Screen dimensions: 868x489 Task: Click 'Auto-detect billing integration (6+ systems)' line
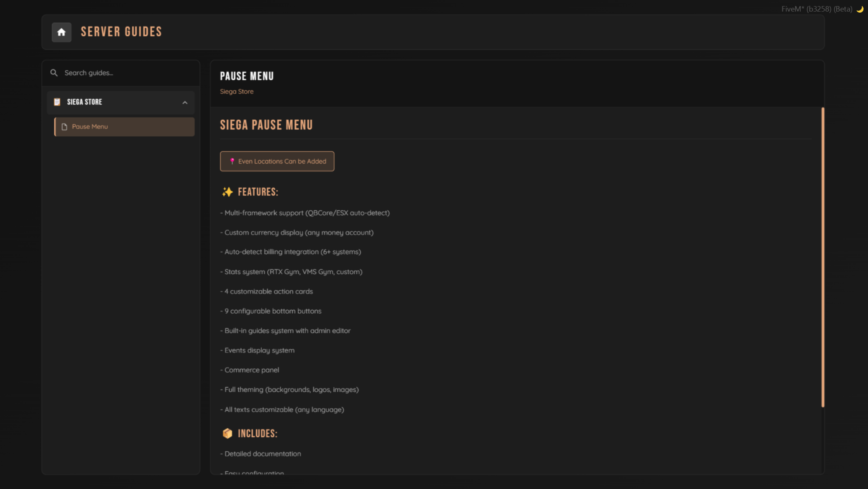(291, 252)
